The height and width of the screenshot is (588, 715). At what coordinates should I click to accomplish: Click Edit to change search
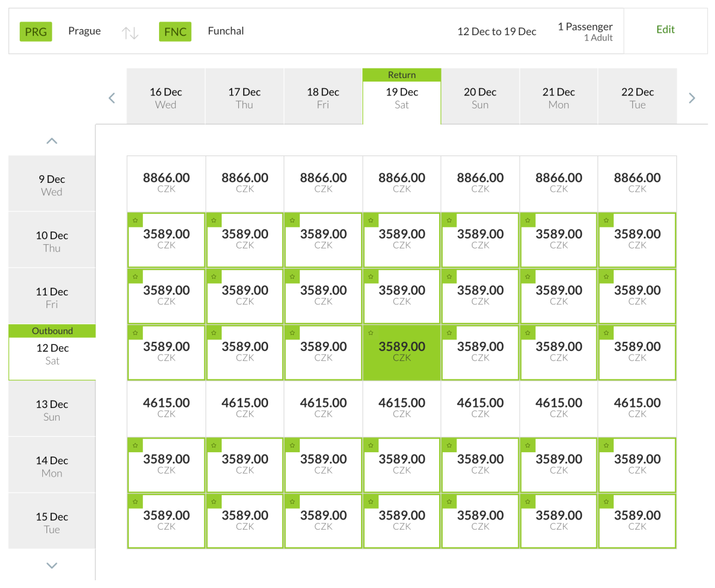point(666,30)
